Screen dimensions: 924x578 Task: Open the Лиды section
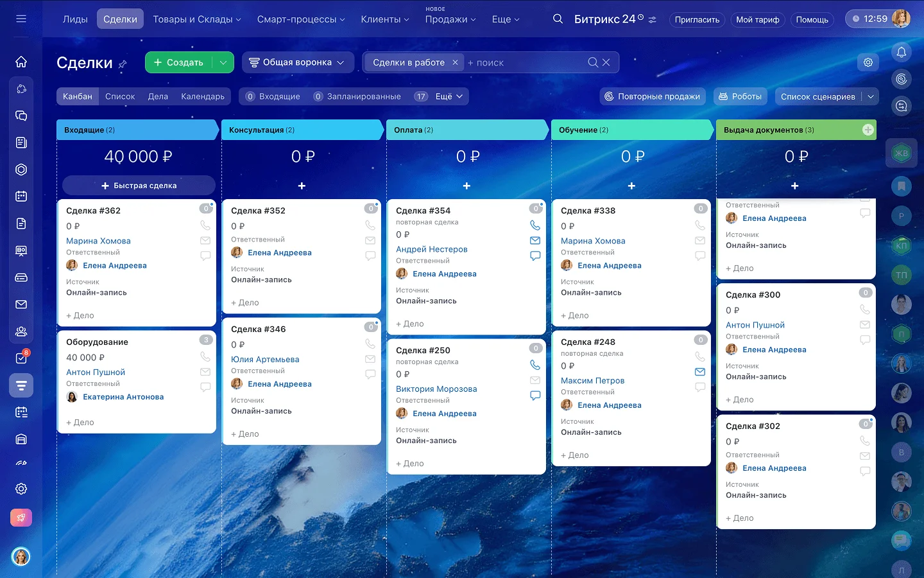[75, 19]
